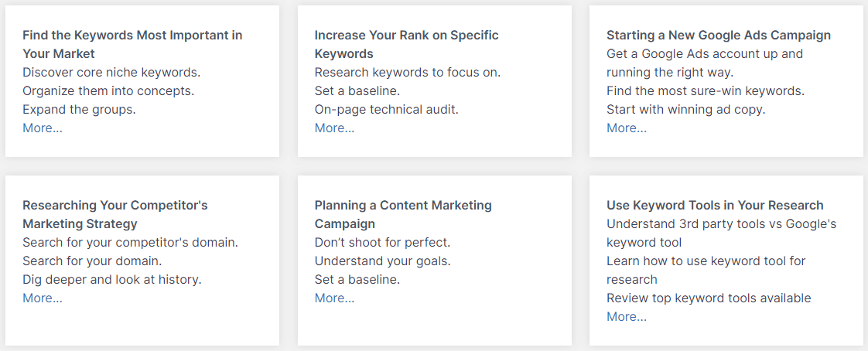Click 'On-page technical audit' text
Viewport: 868px width, 351px height.
[x=386, y=110]
